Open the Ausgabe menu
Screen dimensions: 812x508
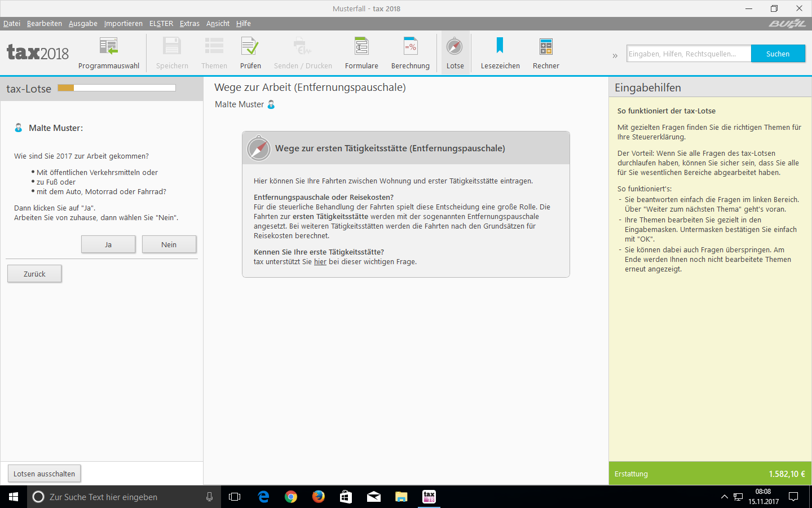83,23
